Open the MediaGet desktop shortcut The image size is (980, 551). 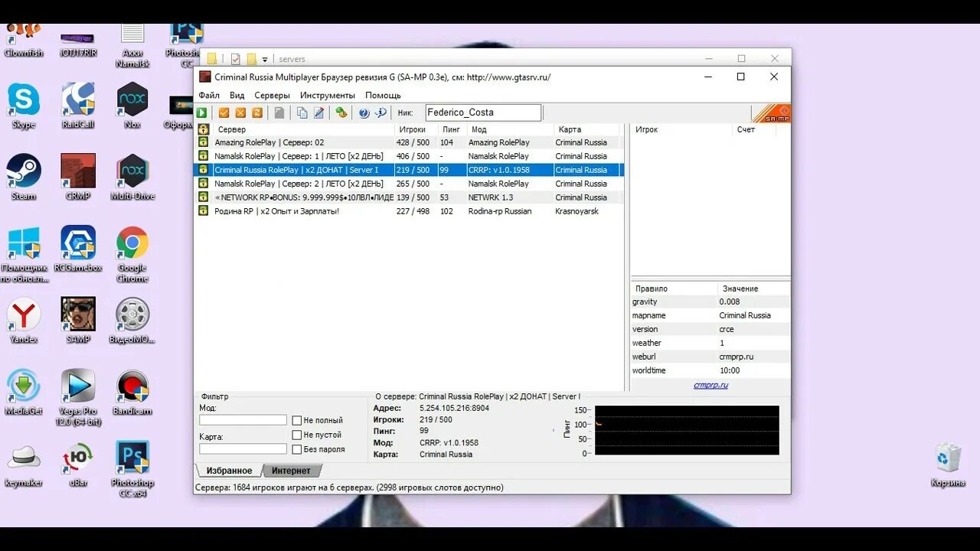(x=24, y=393)
